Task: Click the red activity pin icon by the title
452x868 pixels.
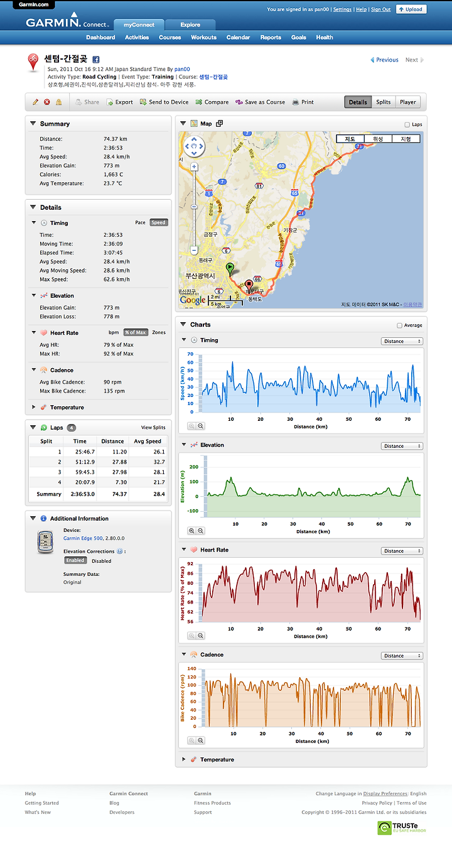Action: point(33,63)
